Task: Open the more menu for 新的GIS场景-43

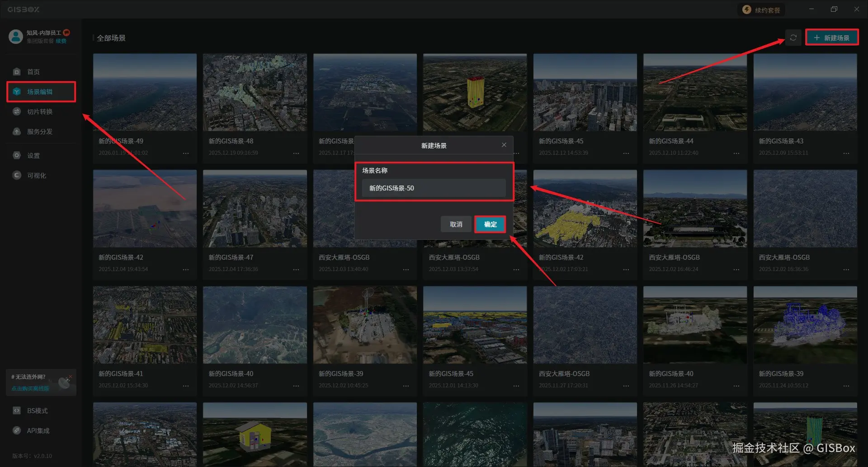Action: tap(846, 153)
